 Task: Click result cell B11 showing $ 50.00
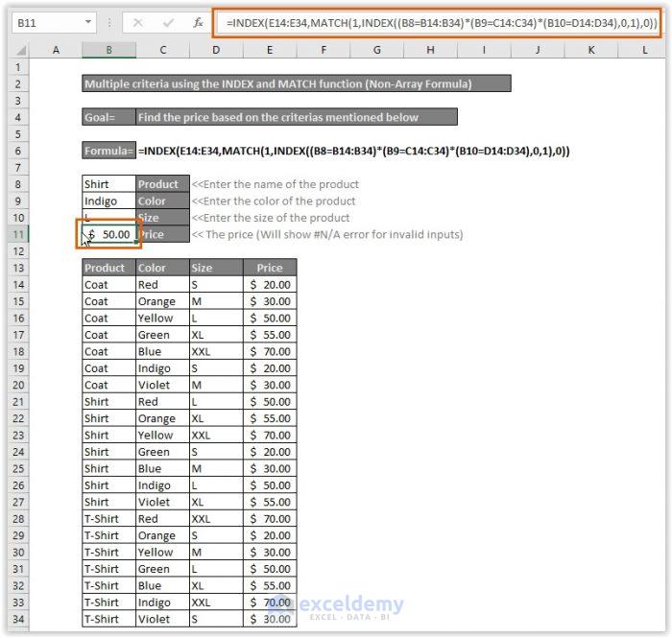108,235
